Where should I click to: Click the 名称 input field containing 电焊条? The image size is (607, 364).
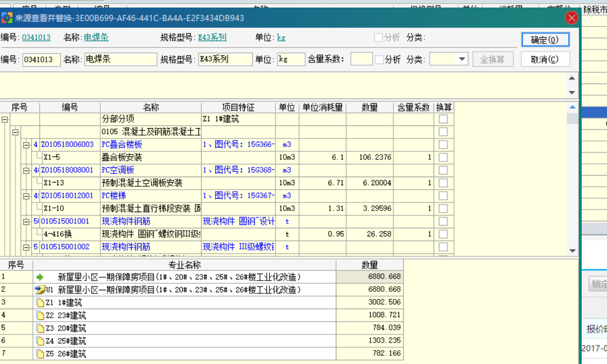pos(120,60)
